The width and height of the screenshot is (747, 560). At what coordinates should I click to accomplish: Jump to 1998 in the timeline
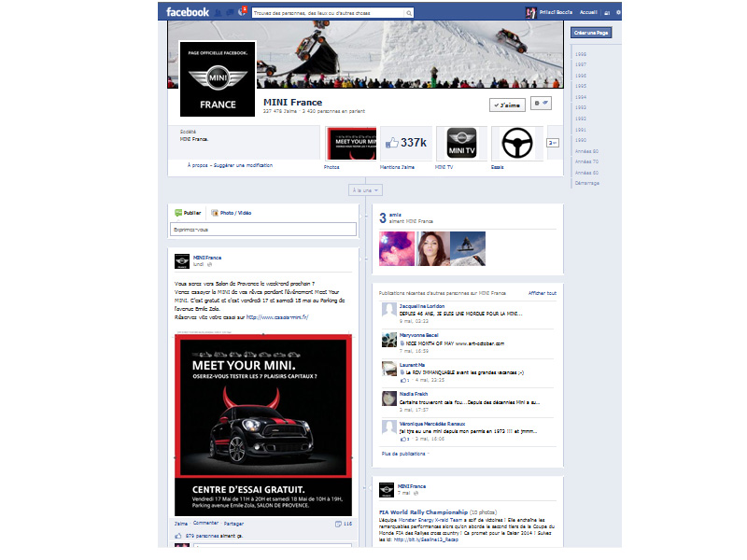[x=580, y=54]
